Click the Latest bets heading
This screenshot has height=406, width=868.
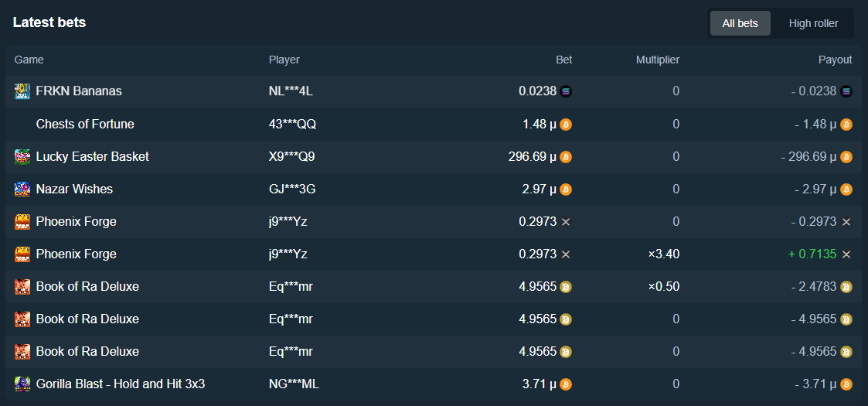click(49, 22)
